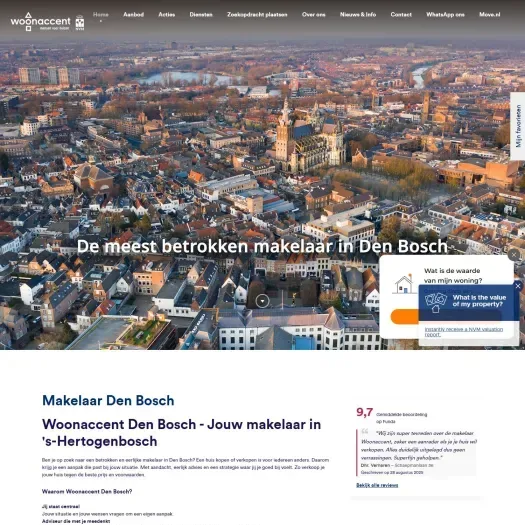Click the "Jij staat centraal" line
Image resolution: width=525 pixels, height=525 pixels.
click(61, 506)
